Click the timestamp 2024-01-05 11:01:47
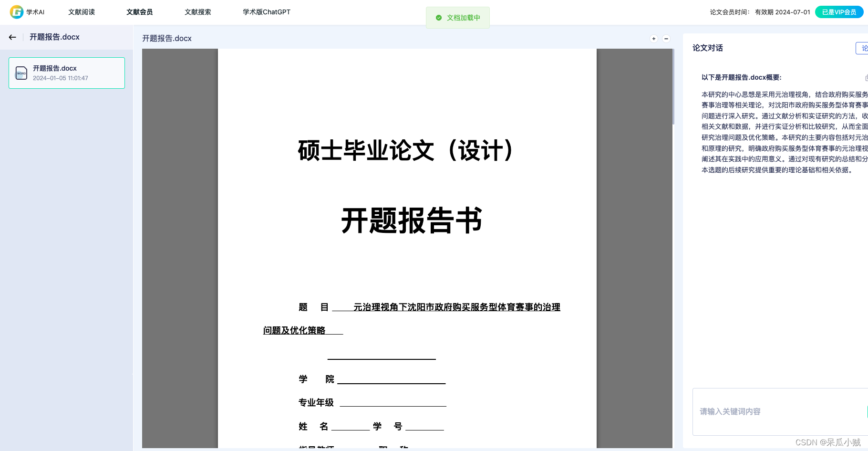 (61, 78)
